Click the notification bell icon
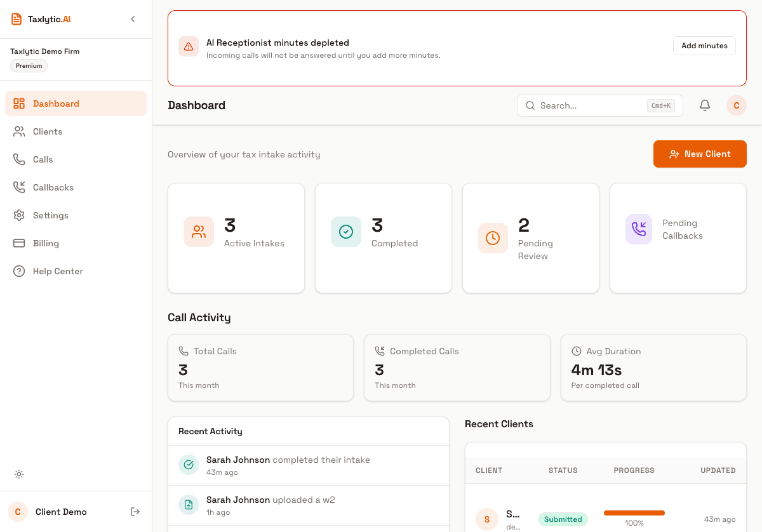 (x=704, y=105)
